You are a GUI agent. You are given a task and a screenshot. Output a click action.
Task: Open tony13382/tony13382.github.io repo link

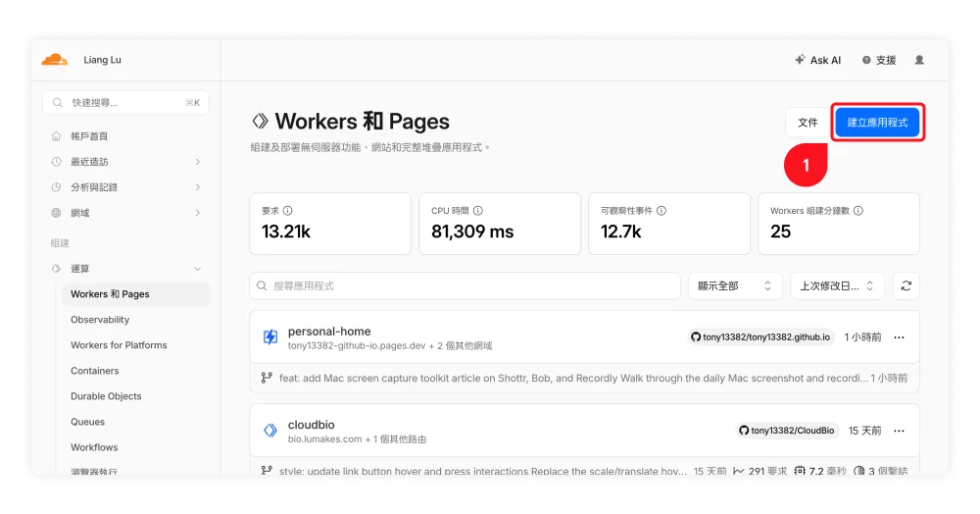760,337
